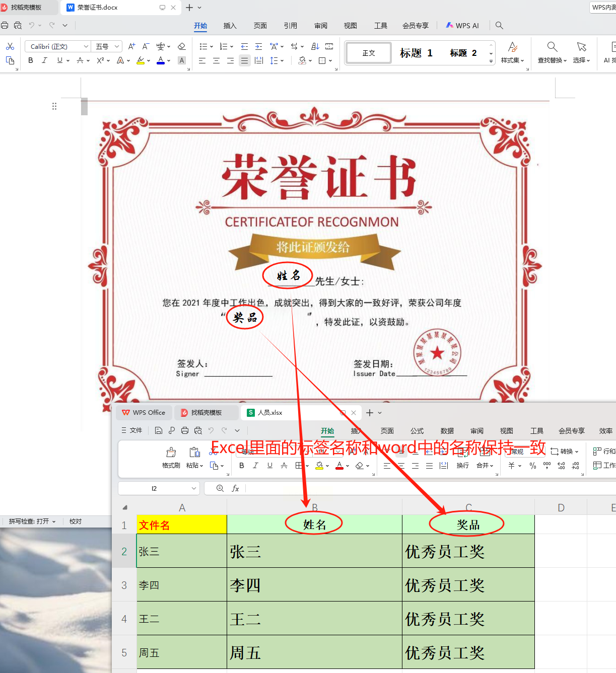Select the 标题 2 style
Screen dimensions: 616x673
tap(463, 53)
